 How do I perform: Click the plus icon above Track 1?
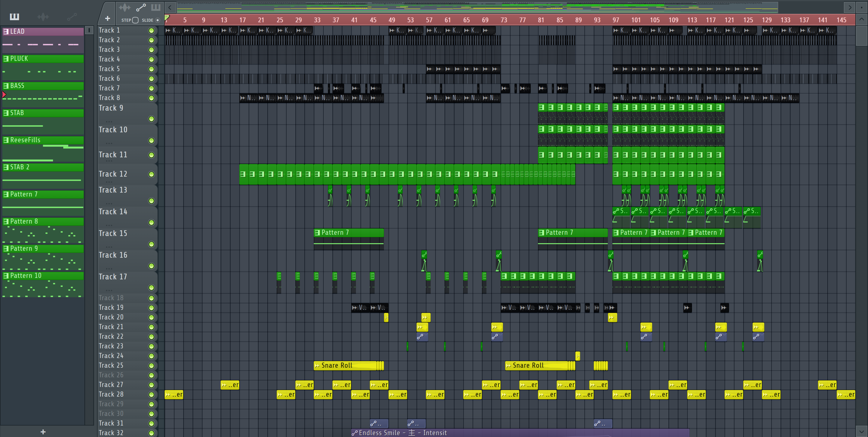click(x=108, y=18)
